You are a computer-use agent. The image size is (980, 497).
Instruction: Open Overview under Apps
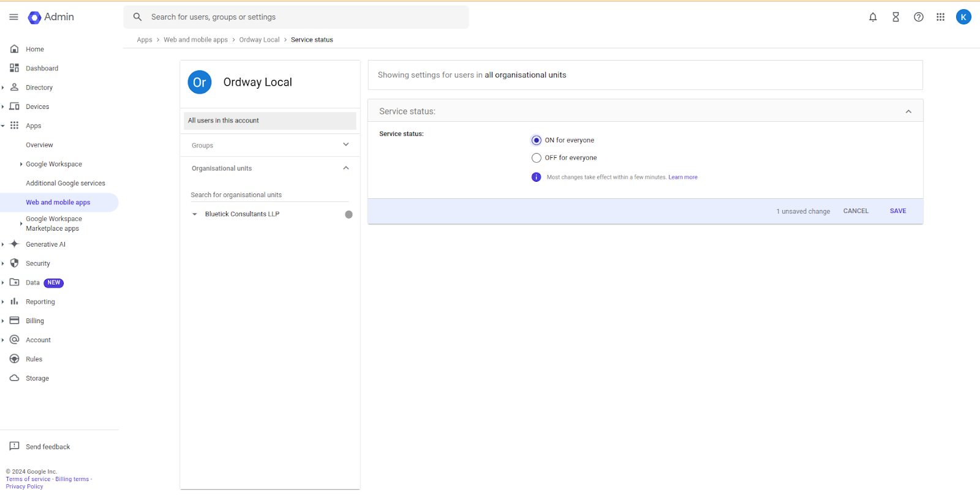click(39, 145)
